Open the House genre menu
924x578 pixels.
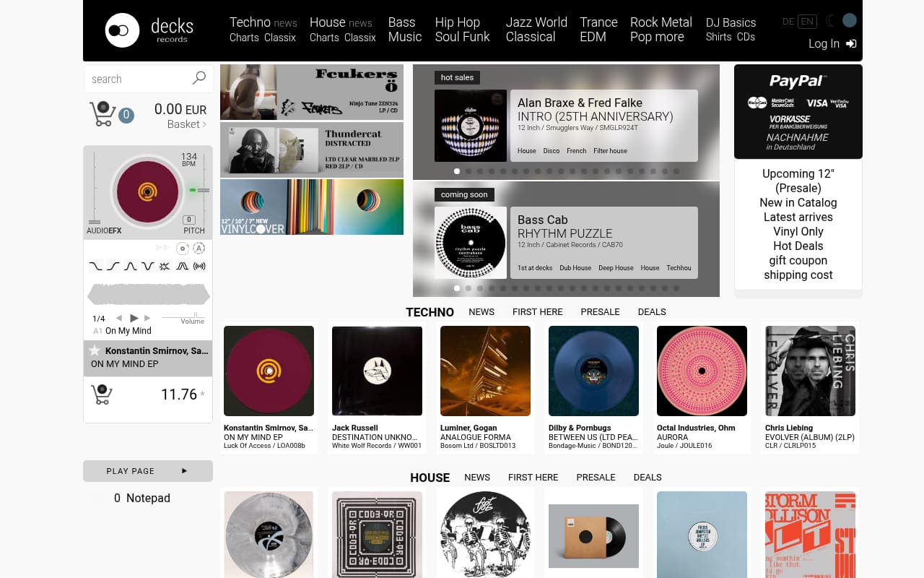328,22
